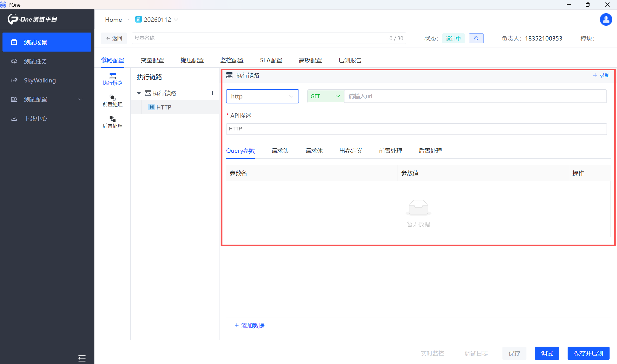This screenshot has height=364, width=617.
Task: Click the 调试 button
Action: click(x=547, y=353)
